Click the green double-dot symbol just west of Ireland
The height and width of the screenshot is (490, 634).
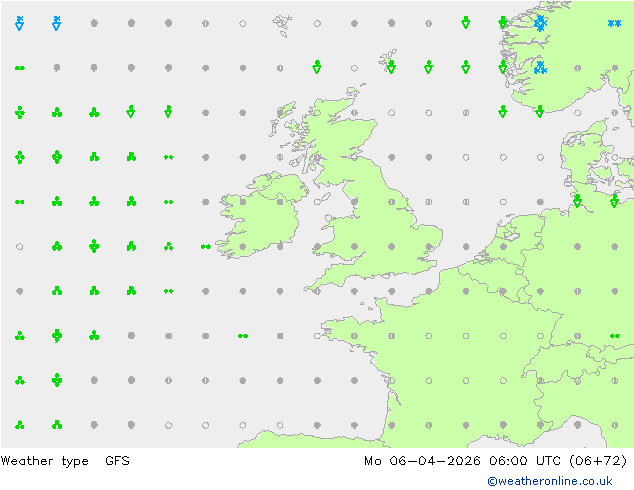click(x=206, y=246)
